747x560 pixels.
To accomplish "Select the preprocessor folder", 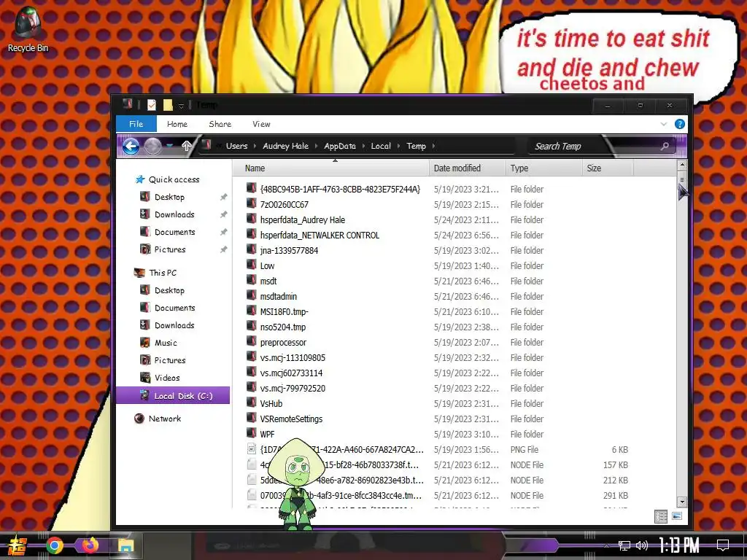I will [283, 343].
